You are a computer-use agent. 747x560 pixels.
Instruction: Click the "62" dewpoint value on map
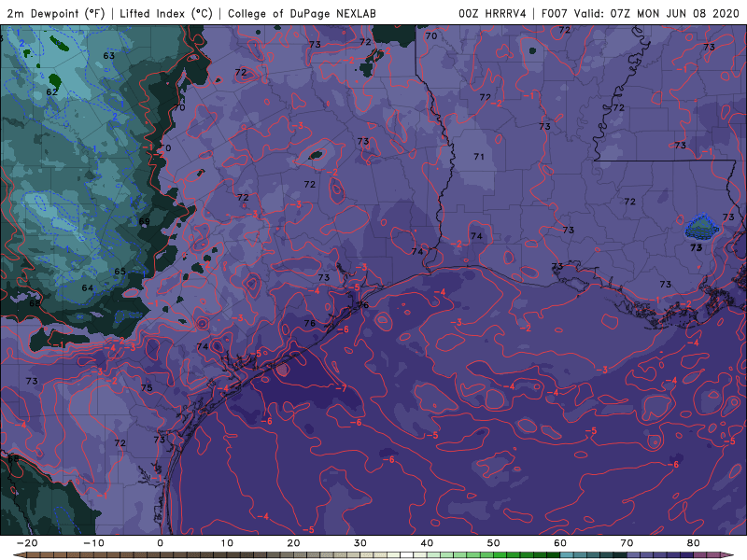point(52,91)
